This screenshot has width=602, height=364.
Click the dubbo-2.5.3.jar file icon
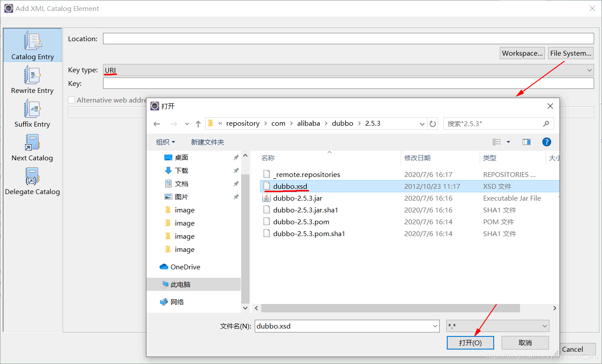266,198
